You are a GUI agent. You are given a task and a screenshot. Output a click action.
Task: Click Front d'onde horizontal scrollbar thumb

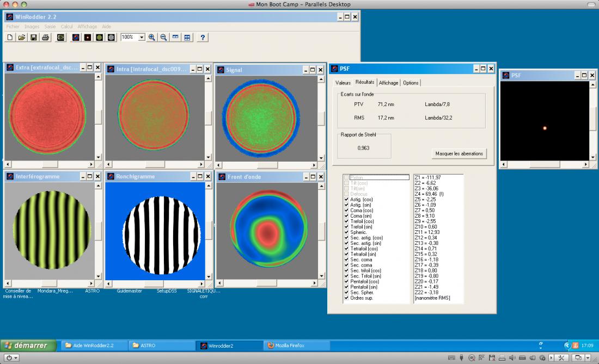pyautogui.click(x=267, y=283)
